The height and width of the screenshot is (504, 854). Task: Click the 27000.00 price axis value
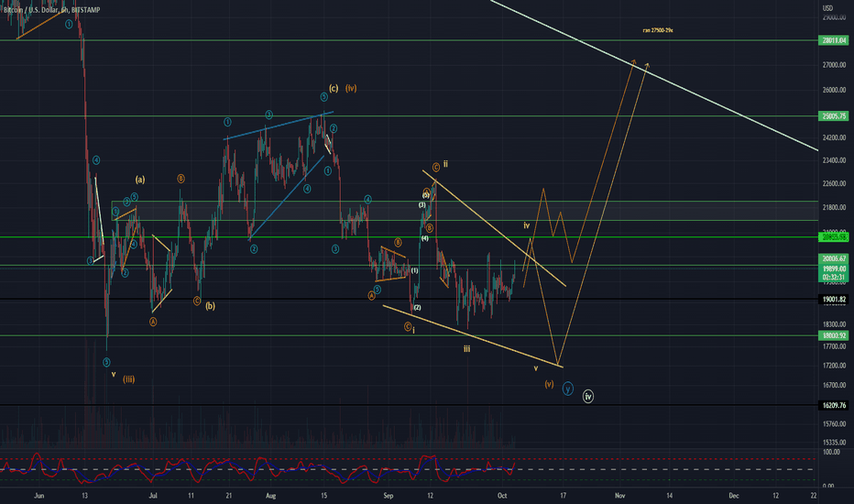834,65
